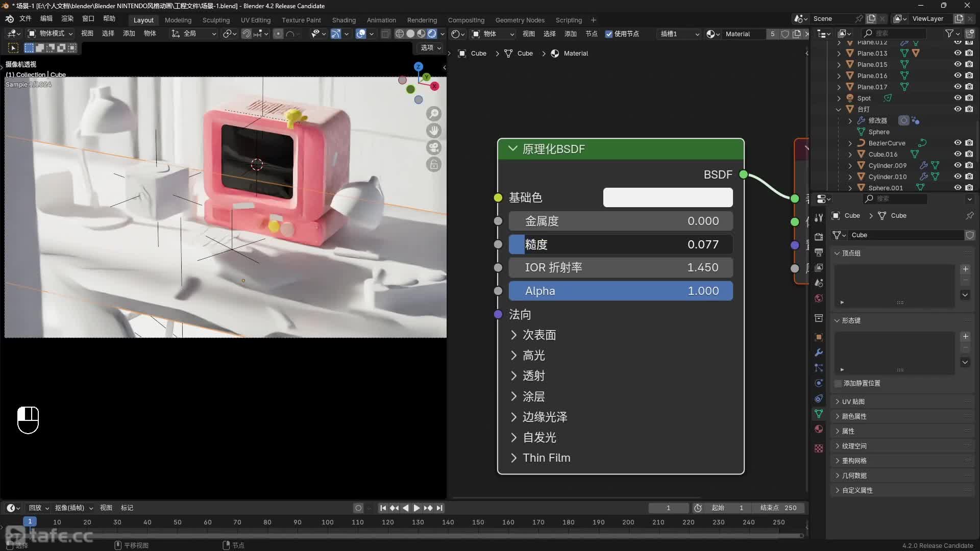Open the Physics properties tab

819,383
